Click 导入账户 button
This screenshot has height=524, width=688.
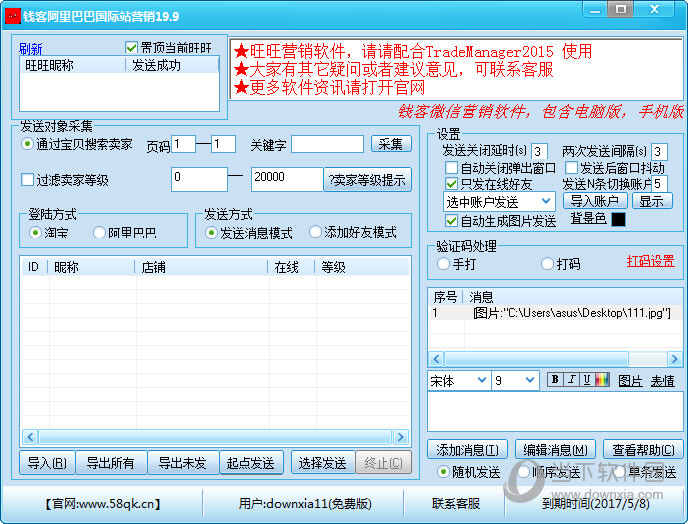pos(595,201)
